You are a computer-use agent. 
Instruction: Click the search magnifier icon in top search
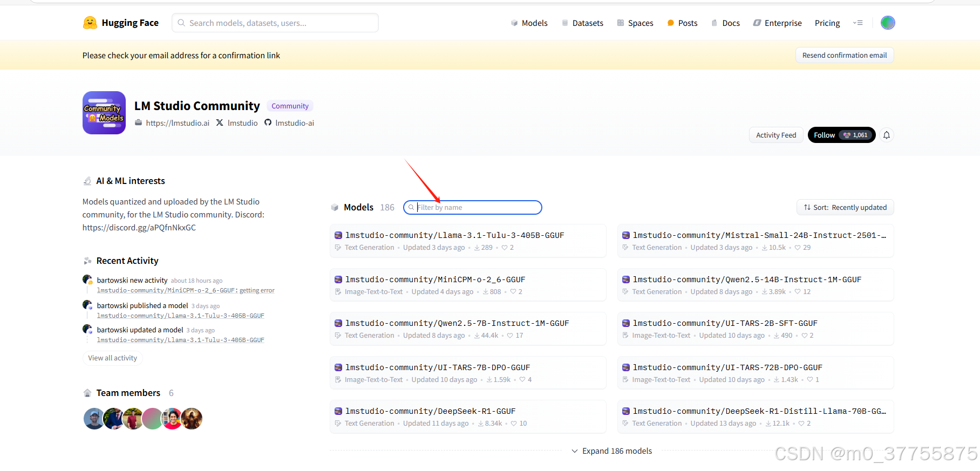click(x=181, y=23)
